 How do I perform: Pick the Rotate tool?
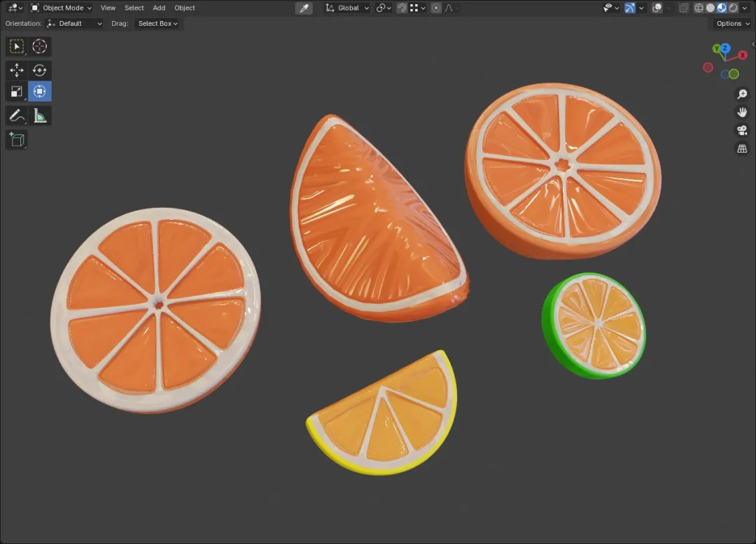(x=39, y=71)
